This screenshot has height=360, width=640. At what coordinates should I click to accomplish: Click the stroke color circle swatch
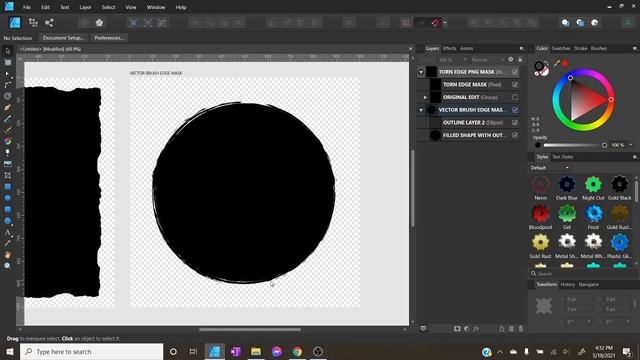click(539, 66)
